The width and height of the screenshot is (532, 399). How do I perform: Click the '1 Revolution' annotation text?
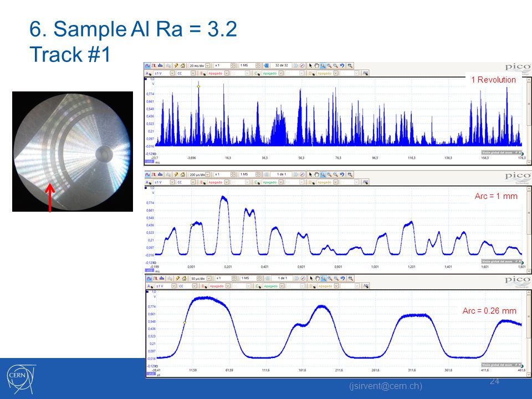(493, 80)
